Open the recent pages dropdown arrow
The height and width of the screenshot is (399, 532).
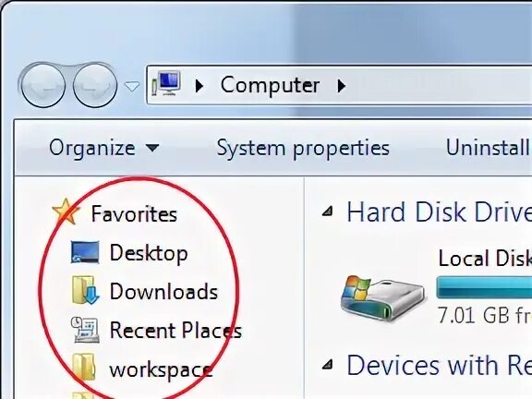click(x=132, y=87)
